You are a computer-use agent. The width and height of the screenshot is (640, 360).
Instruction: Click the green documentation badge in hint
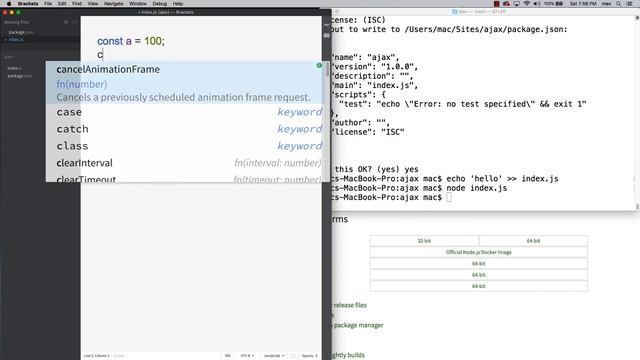(x=319, y=65)
